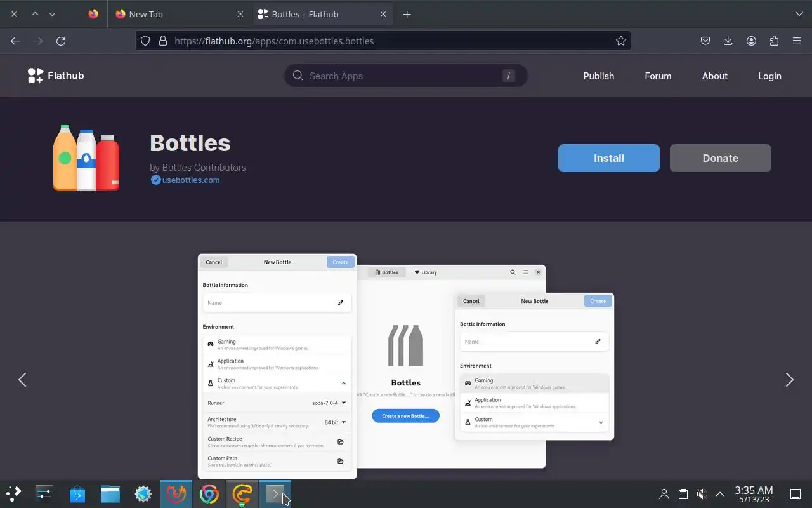The image size is (812, 508).
Task: Open the KDE application launcher
Action: pyautogui.click(x=14, y=493)
